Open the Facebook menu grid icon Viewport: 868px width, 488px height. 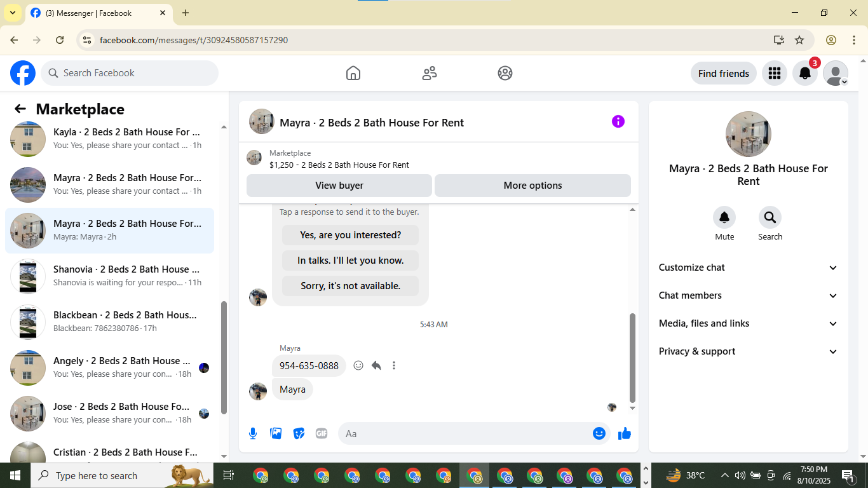[x=774, y=73]
